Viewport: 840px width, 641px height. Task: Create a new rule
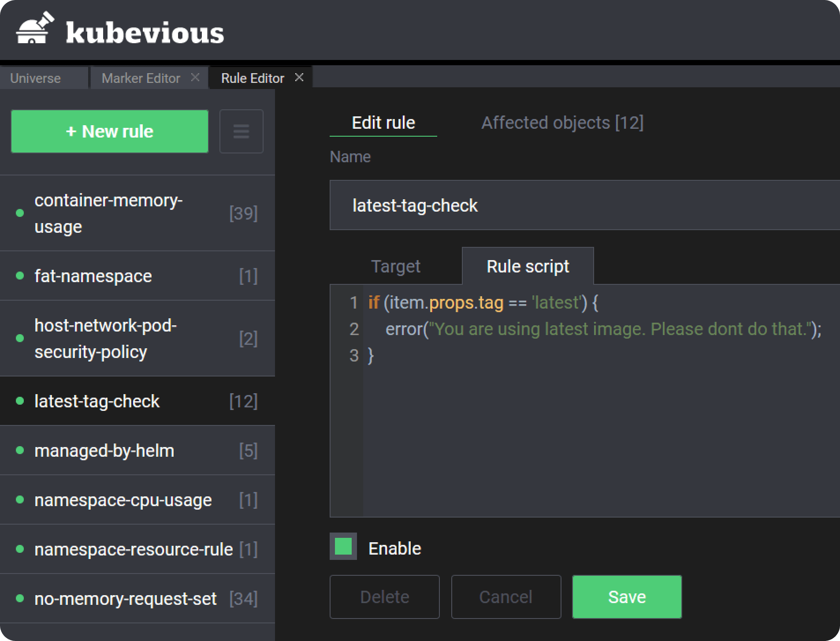109,131
